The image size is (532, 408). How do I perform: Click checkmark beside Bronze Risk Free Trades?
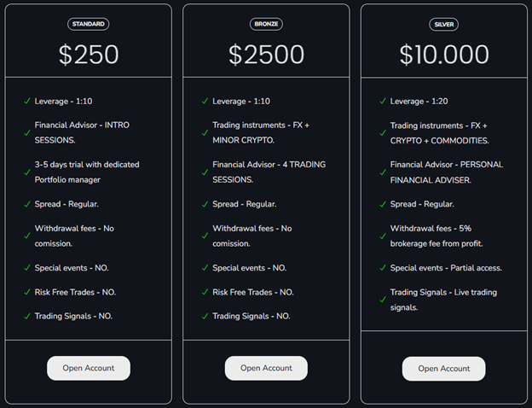(x=205, y=292)
